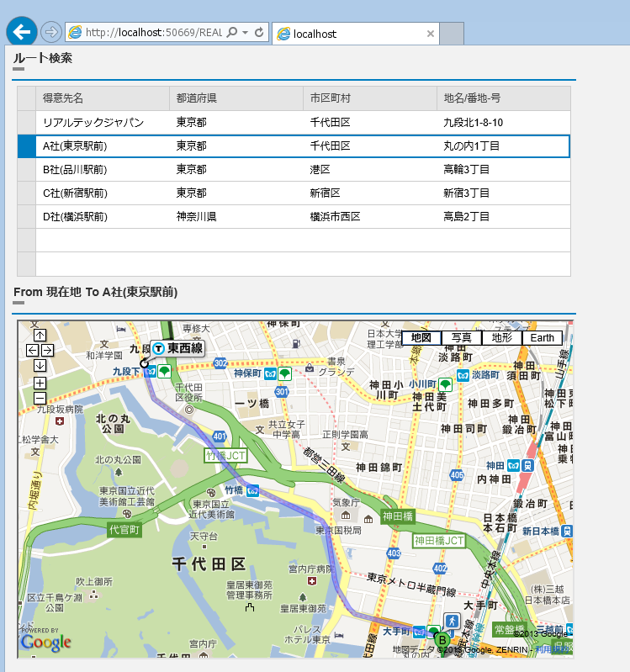The width and height of the screenshot is (630, 672).
Task: Refresh the page with reload icon
Action: pos(259,32)
